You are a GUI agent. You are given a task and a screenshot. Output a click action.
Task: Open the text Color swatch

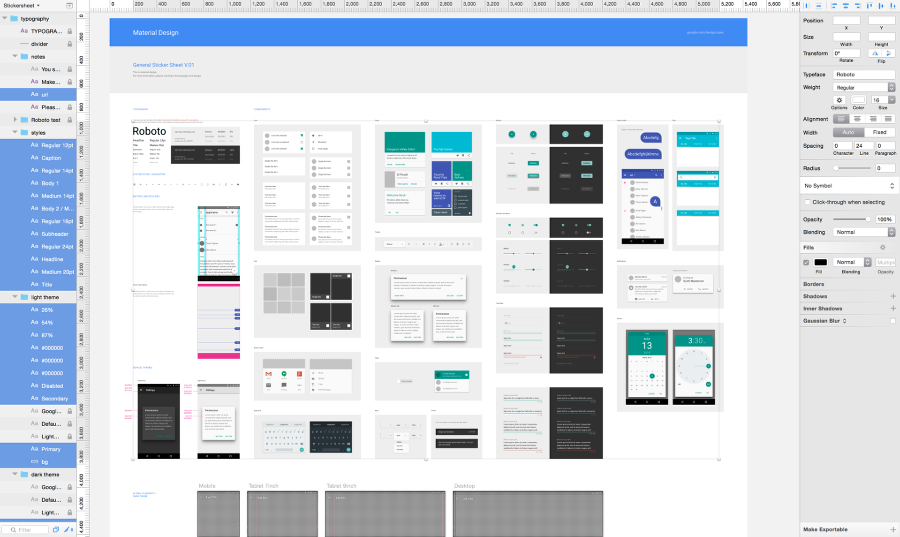click(x=859, y=100)
